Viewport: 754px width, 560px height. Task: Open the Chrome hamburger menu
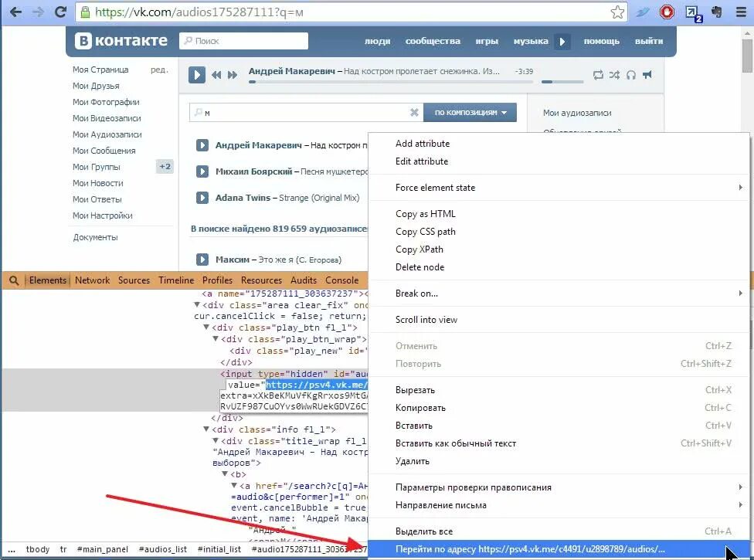(x=741, y=12)
